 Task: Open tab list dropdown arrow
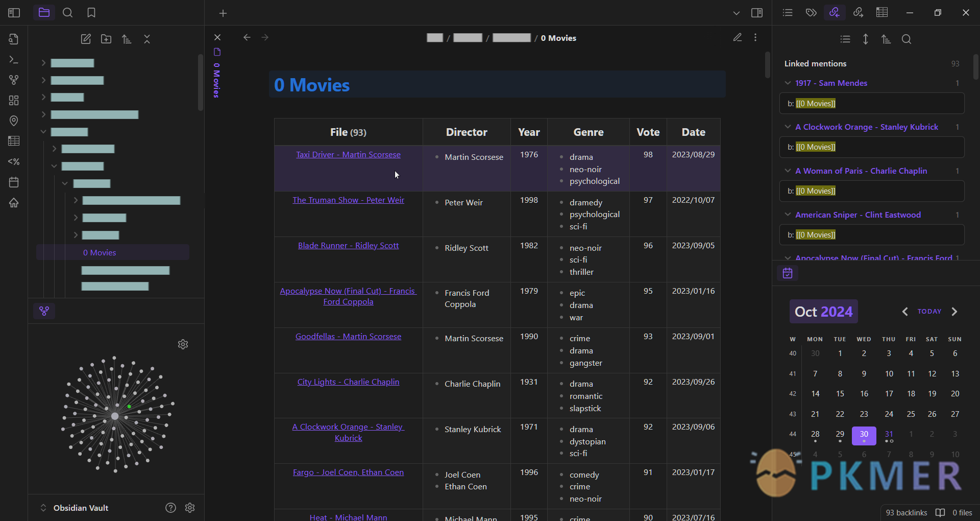click(736, 13)
